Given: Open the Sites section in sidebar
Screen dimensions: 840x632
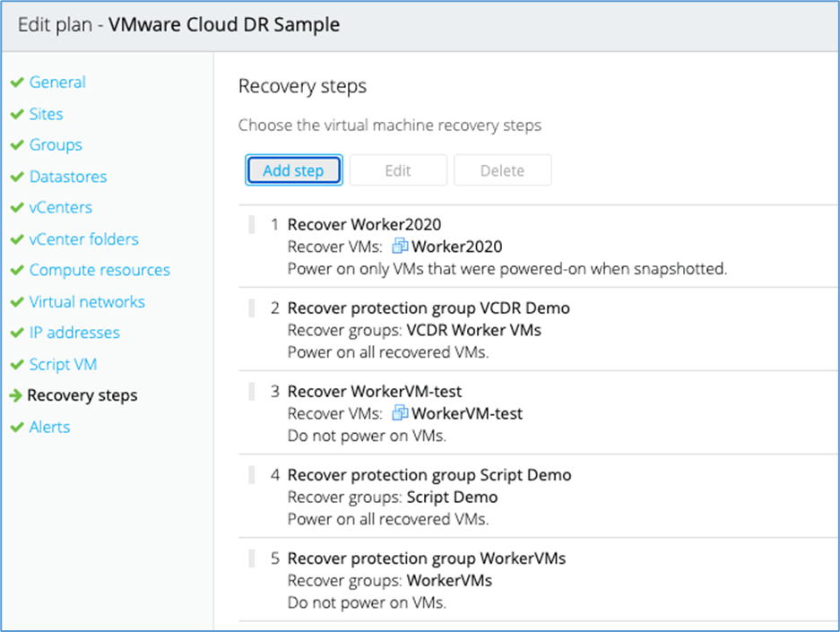Looking at the screenshot, I should point(46,114).
